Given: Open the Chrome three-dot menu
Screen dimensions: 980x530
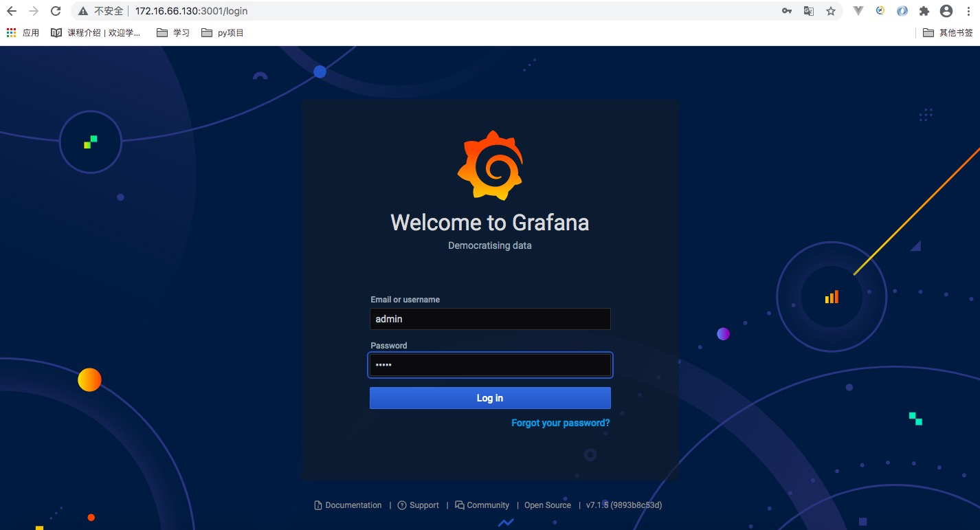Looking at the screenshot, I should pos(968,11).
